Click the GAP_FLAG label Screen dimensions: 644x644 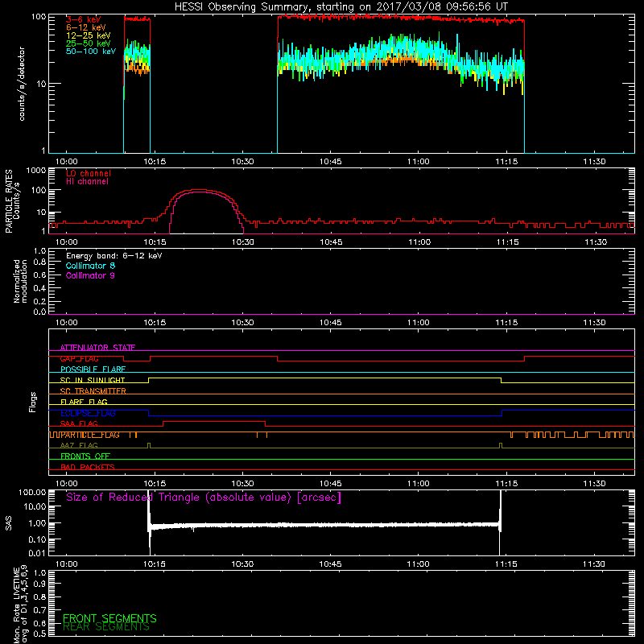[79, 358]
